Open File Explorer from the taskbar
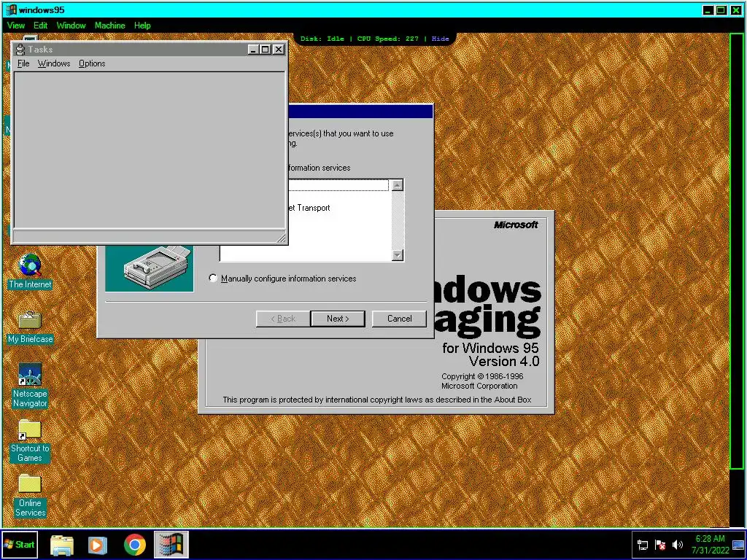This screenshot has height=560, width=747. [62, 544]
